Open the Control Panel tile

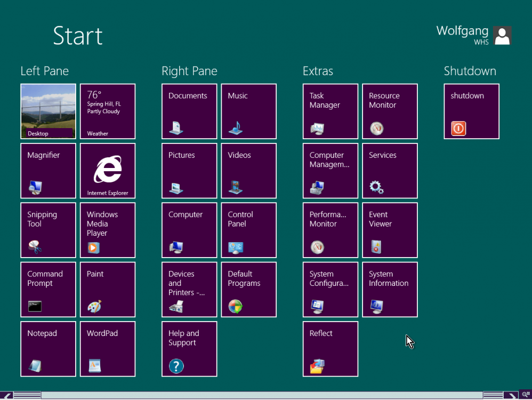coord(248,230)
